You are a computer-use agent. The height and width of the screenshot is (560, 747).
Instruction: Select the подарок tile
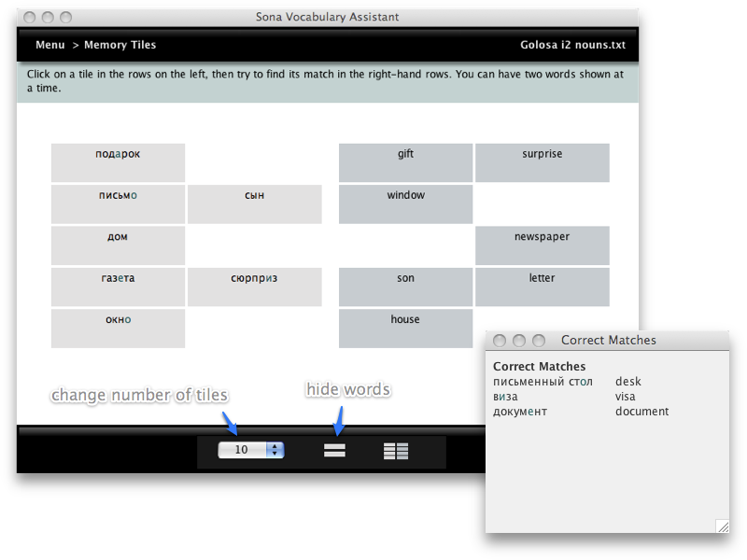[x=118, y=162]
